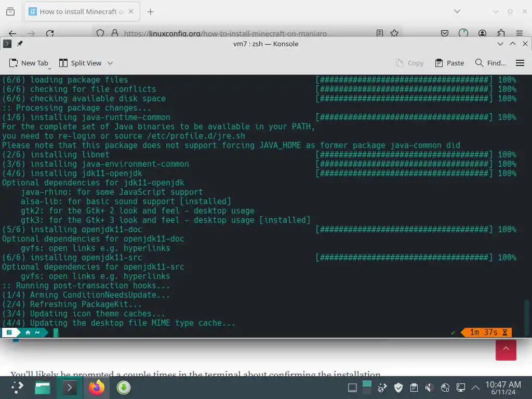532x399 pixels.
Task: Open the Split View option in Konsole
Action: click(x=81, y=63)
